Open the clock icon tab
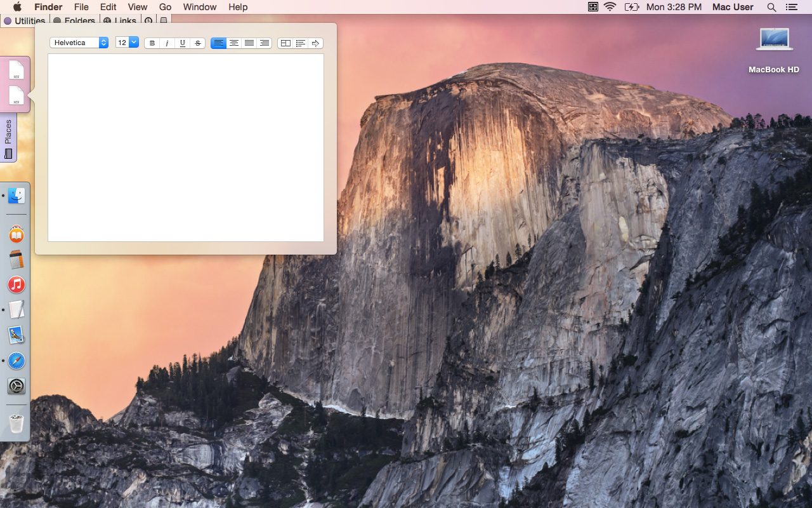 (x=148, y=20)
